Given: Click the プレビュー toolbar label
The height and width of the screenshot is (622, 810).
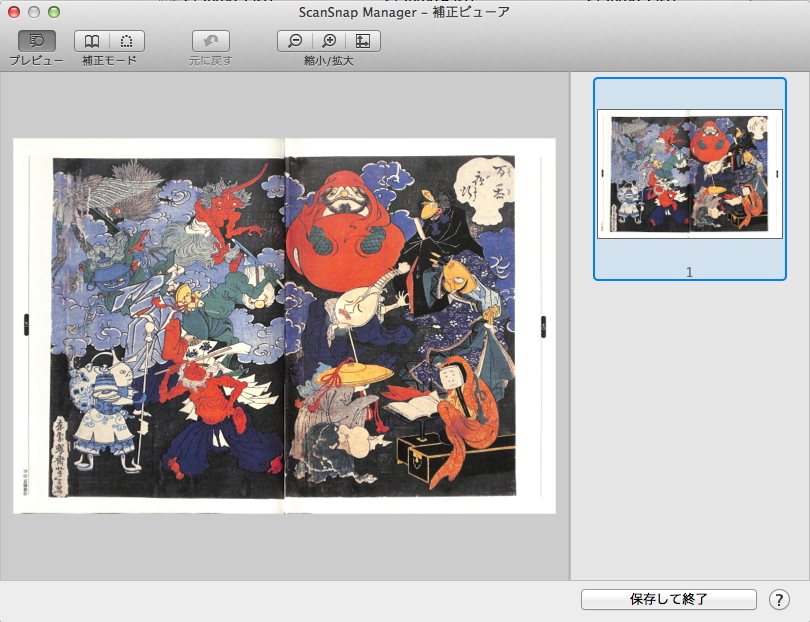Looking at the screenshot, I should 36,61.
